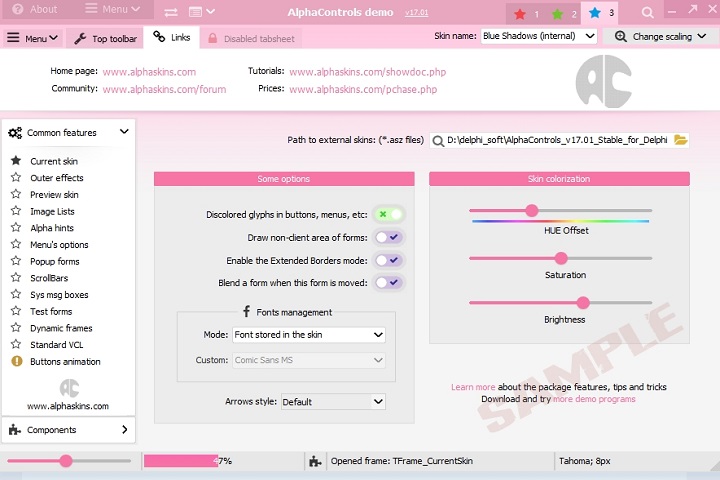Toggle Enable the Extended Borders mode switch
The width and height of the screenshot is (720, 480).
click(x=389, y=260)
